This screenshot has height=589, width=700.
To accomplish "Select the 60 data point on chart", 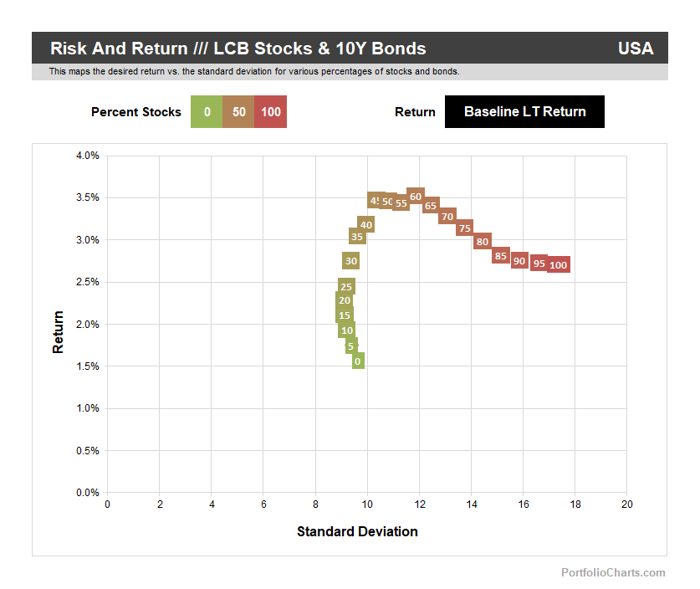I will pyautogui.click(x=416, y=197).
